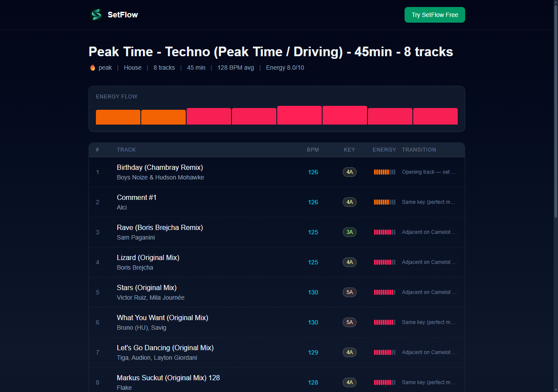Select the House genre tag
The image size is (558, 392).
[133, 68]
